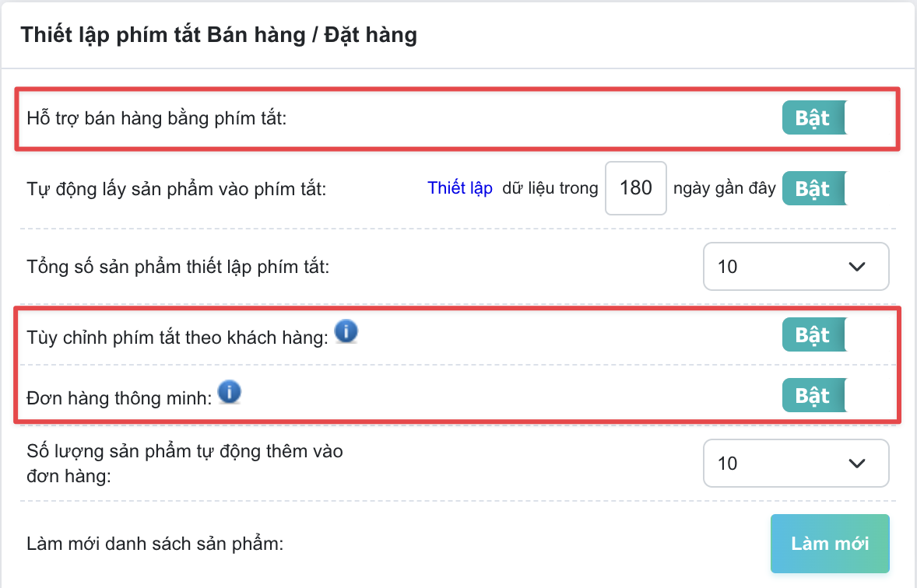Click the Đơn hàng thông minh label text
Screen dimensions: 917x588
(x=119, y=398)
